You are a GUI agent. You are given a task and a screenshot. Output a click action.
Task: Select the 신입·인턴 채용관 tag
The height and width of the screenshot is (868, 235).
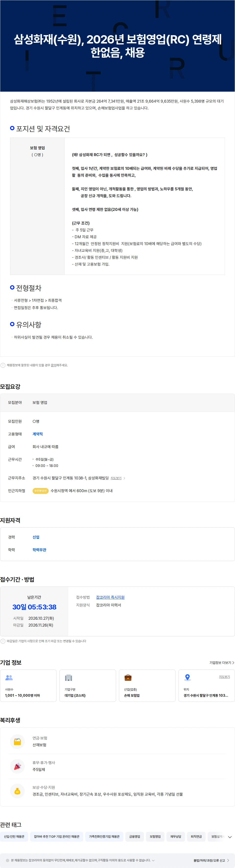[x=14, y=837]
